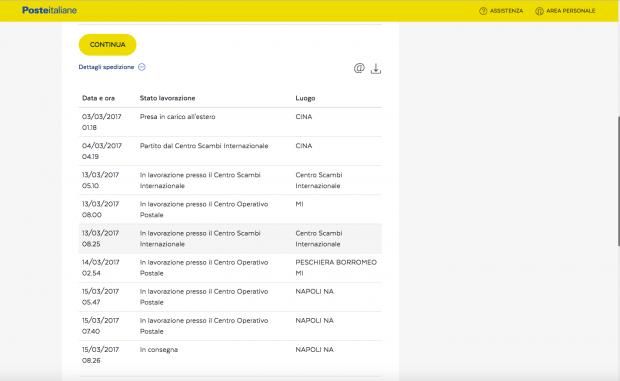Viewport: 620px width, 381px height.
Task: Click the Assistenza question mark icon
Action: click(483, 11)
